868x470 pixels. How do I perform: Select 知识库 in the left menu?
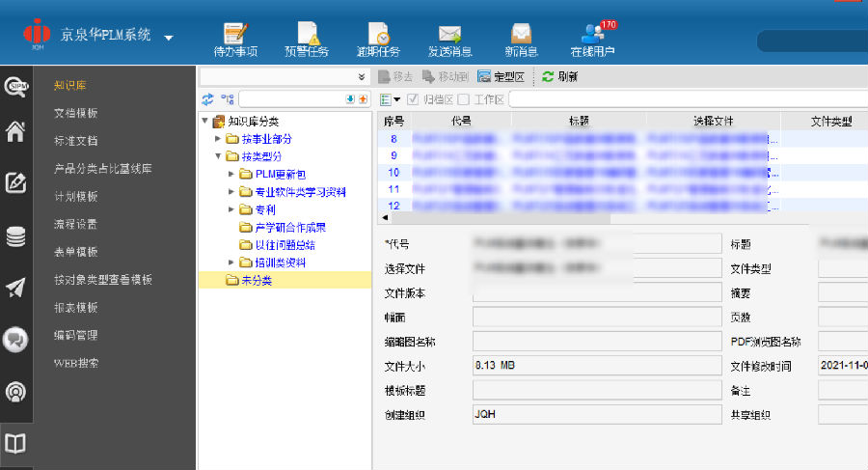point(69,85)
